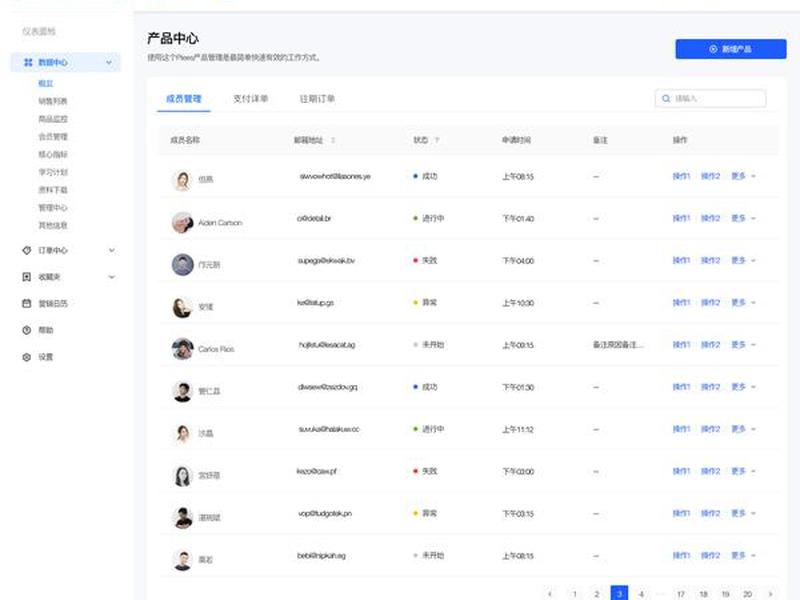Go to page 20 in pagination
Image resolution: width=800 pixels, height=600 pixels.
pos(747,594)
